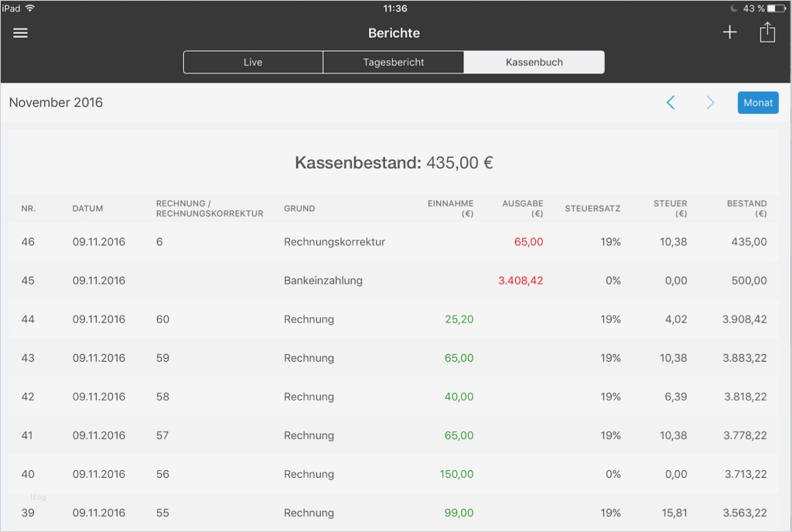Screen dimensions: 792x532
Task: Open Rechnung 60 cash book entry
Action: (x=309, y=319)
